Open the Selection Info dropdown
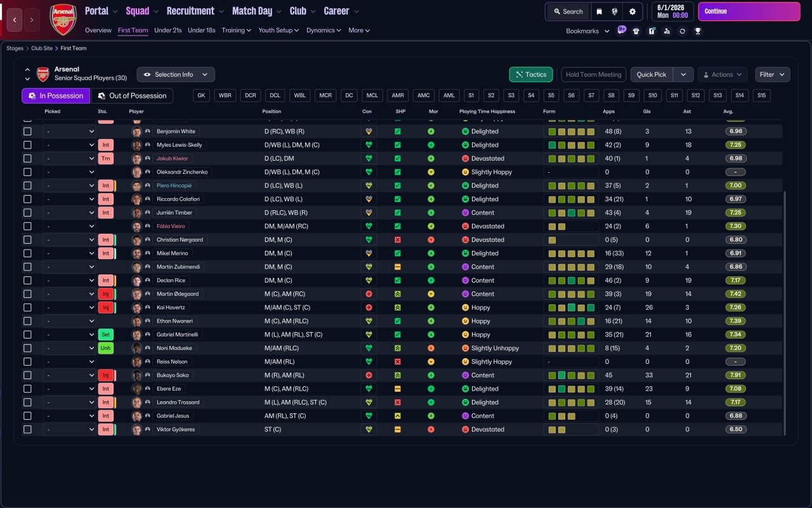The width and height of the screenshot is (812, 508). [x=176, y=74]
